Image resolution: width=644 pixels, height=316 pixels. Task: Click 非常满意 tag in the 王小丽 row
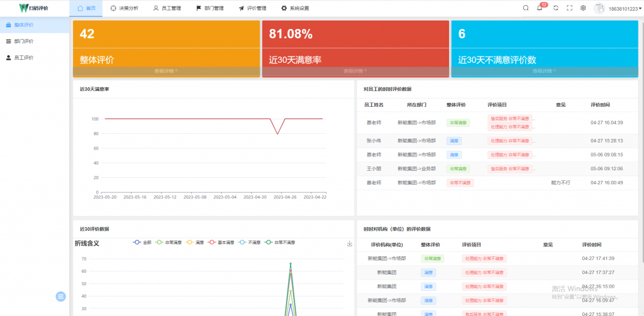click(458, 168)
